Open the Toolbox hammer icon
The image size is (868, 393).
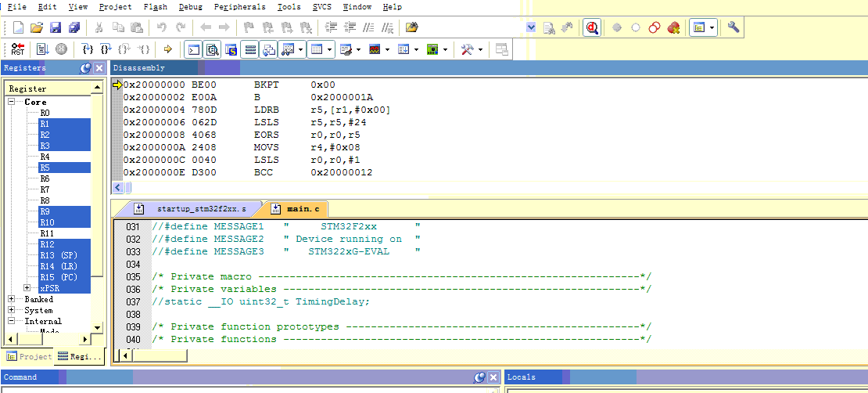pos(467,49)
